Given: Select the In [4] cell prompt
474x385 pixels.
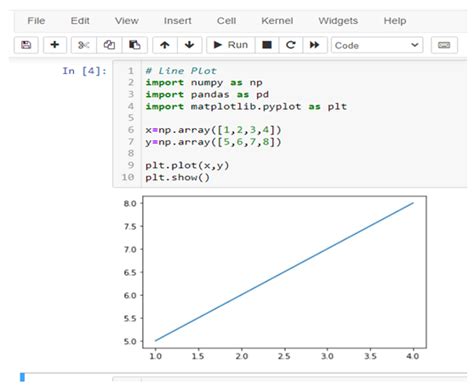Looking at the screenshot, I should click(x=84, y=71).
